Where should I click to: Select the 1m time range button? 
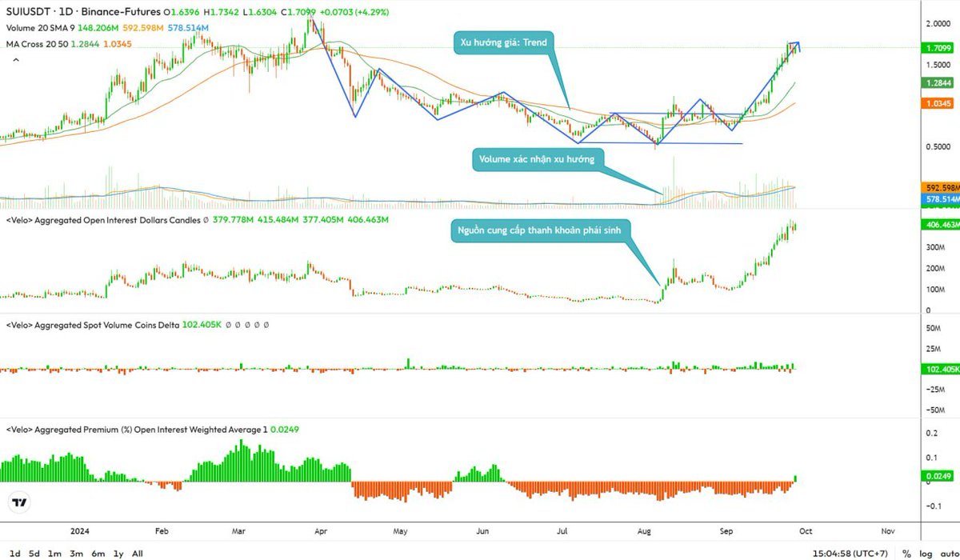54,553
